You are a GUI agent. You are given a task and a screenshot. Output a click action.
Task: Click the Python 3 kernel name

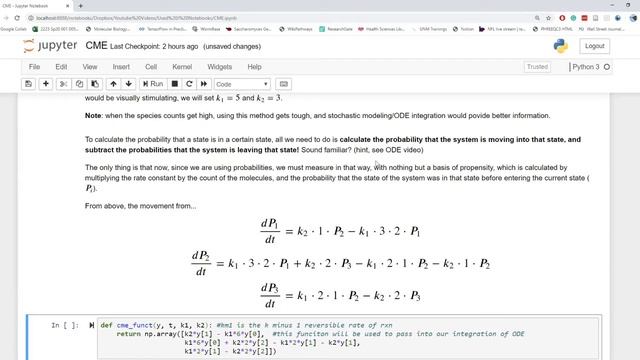click(x=586, y=67)
